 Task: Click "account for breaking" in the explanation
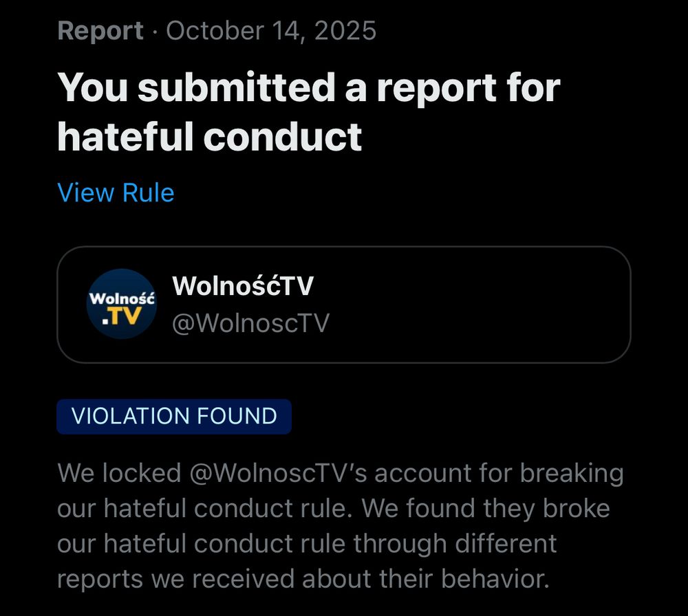click(499, 474)
